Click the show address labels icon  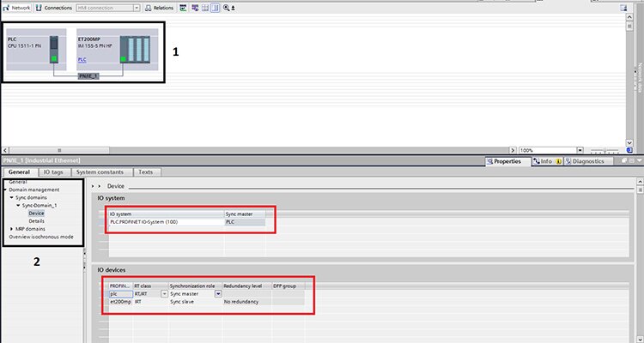tap(183, 8)
